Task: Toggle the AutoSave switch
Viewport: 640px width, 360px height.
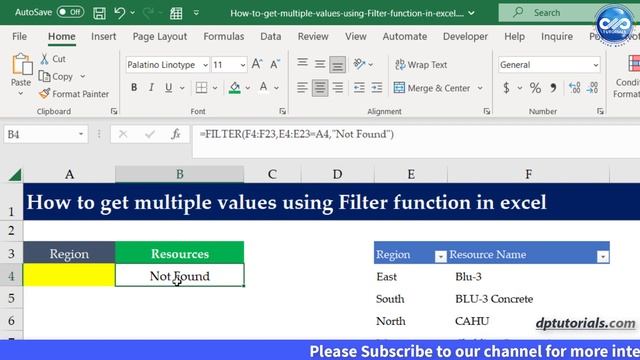Action: pyautogui.click(x=70, y=12)
